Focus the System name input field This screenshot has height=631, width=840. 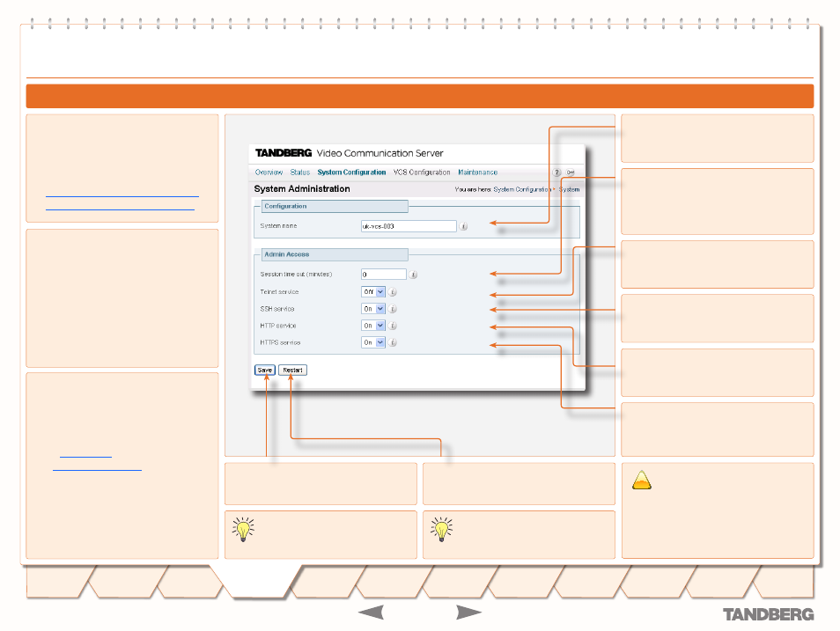point(409,226)
